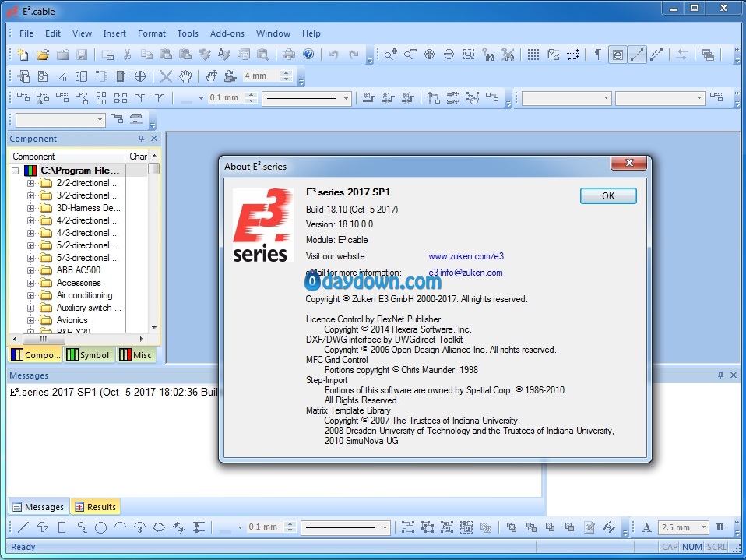Click the X delete icon in second toolbar
746x560 pixels.
click(166, 76)
